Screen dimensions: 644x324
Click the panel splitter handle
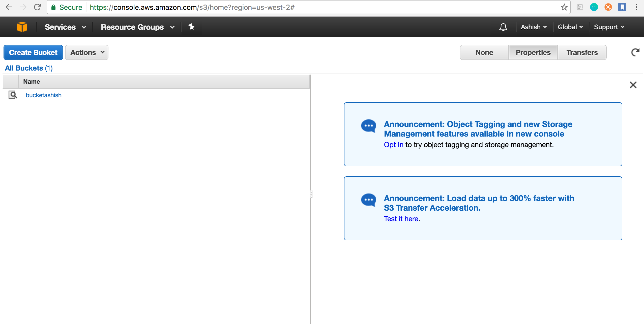tap(311, 195)
